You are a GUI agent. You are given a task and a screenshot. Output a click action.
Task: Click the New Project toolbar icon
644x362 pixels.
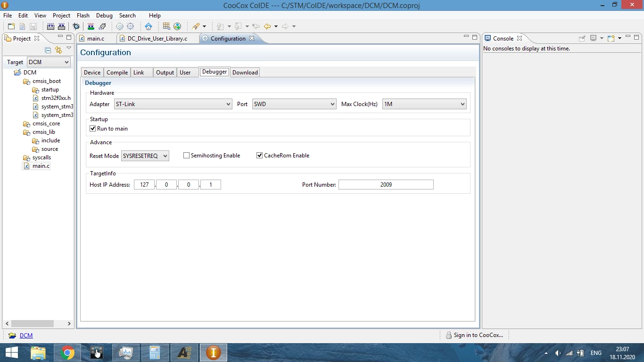pos(12,26)
